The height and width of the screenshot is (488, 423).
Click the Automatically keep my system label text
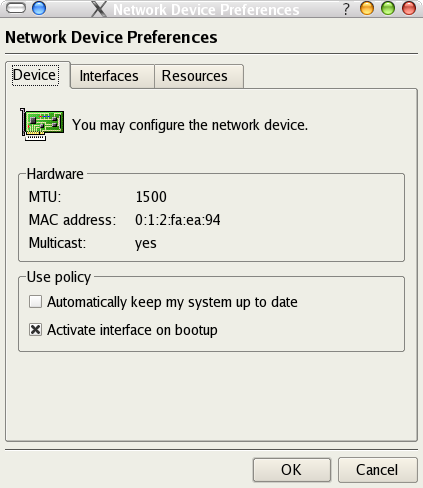[x=172, y=302]
